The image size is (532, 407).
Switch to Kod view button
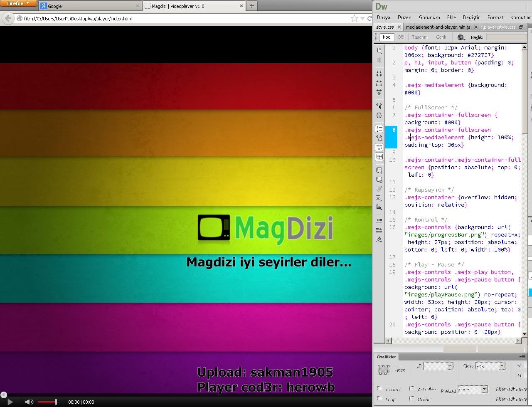point(387,37)
